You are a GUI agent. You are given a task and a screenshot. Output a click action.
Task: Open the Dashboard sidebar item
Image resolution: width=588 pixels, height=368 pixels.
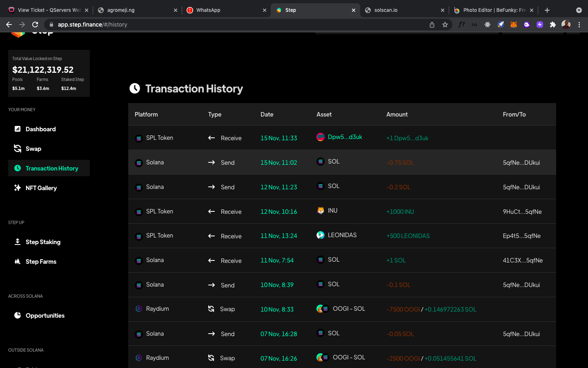tap(49, 129)
